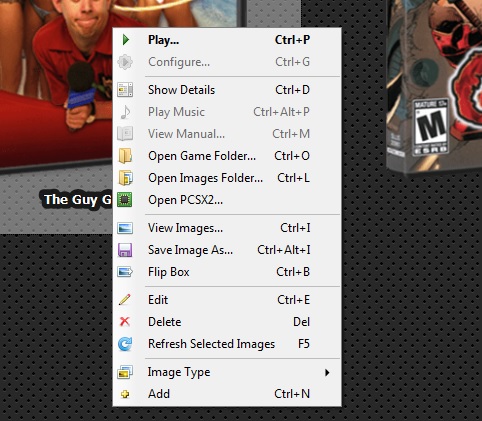Click the green Play arrow icon

coord(126,40)
